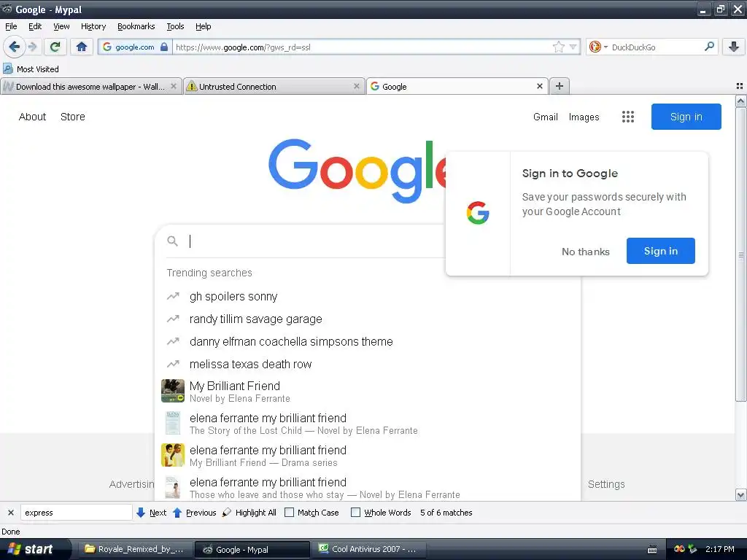Switch to the Untrusted Connection tab
This screenshot has width=747, height=560.
[274, 86]
